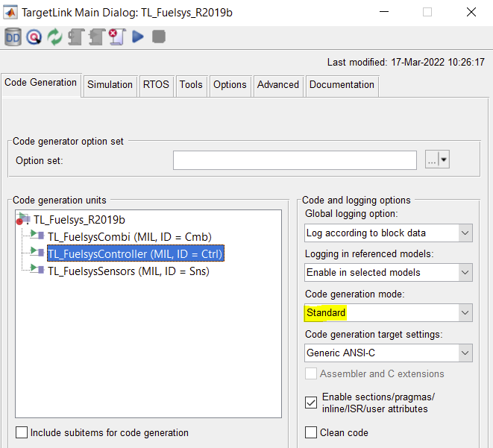The height and width of the screenshot is (448, 493).
Task: Open the Tools tab
Action: pyautogui.click(x=191, y=85)
